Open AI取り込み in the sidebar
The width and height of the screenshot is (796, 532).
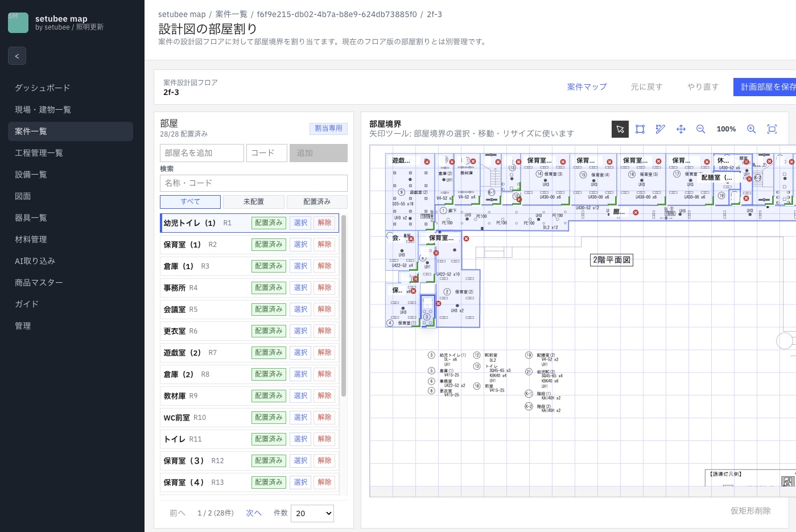pos(71,261)
